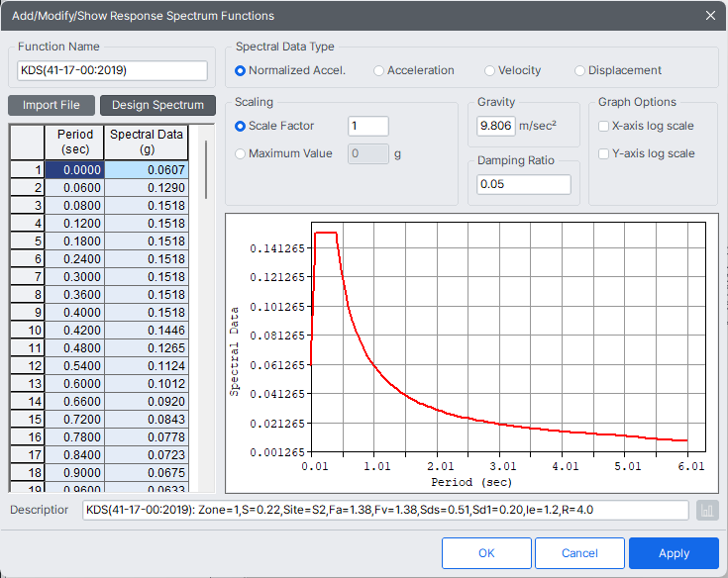Click row header number 5
Viewport: 728px width, 578px height.
(27, 241)
